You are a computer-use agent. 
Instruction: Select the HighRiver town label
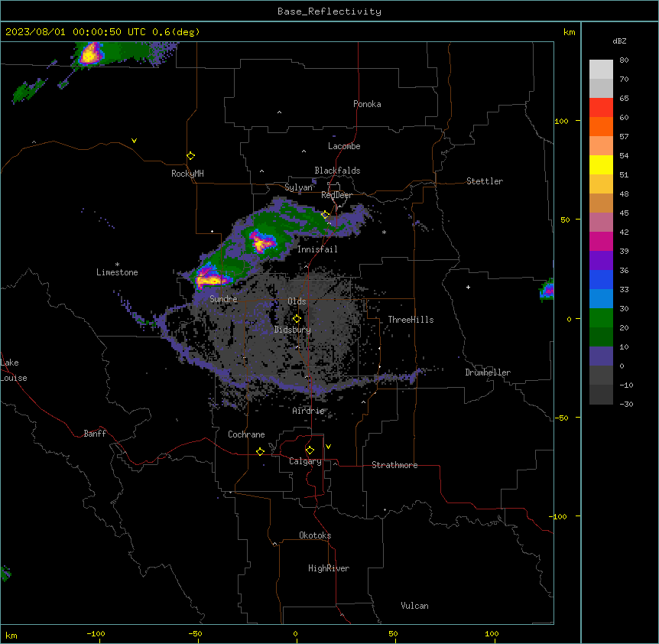329,568
